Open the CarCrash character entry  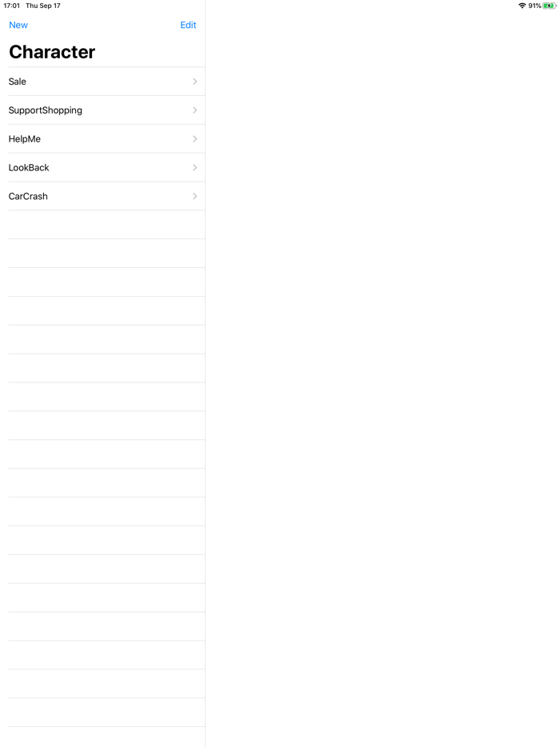pos(102,196)
